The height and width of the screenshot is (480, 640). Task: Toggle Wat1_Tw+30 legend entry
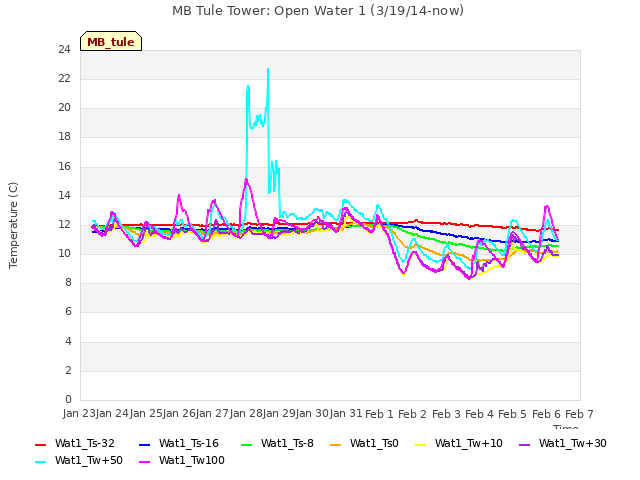pyautogui.click(x=562, y=444)
